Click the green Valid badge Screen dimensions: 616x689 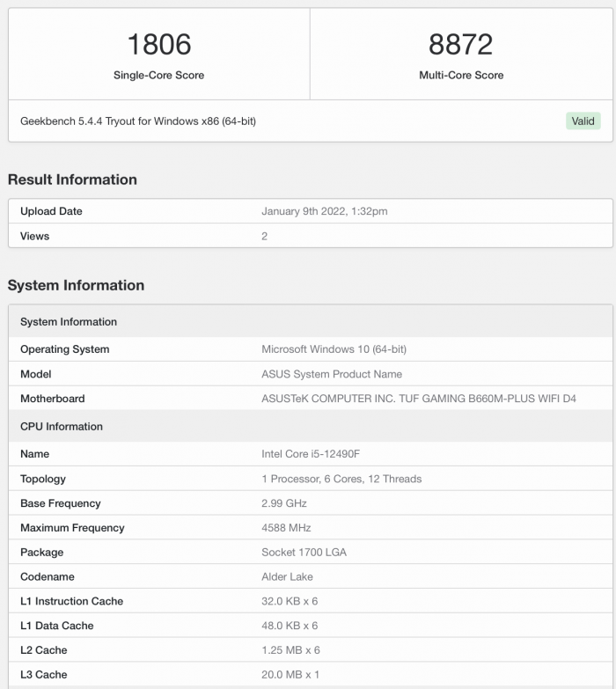click(x=583, y=121)
